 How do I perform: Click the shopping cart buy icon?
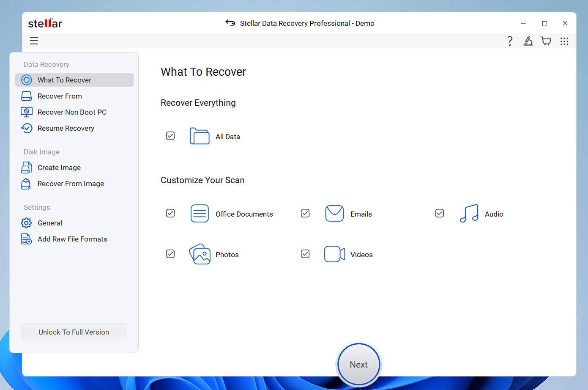[546, 41]
